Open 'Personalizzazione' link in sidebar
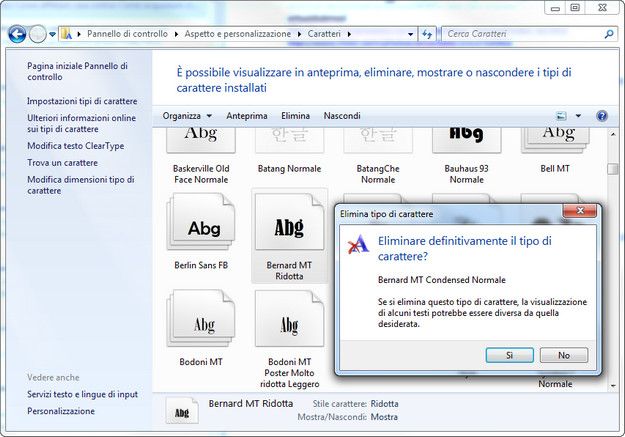 point(61,411)
